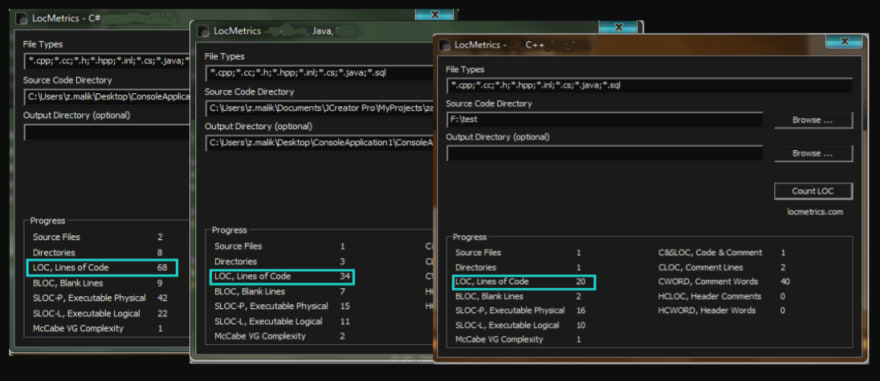Select 'McCabe VG Complexity' in C# window
Image resolution: width=880 pixels, height=381 pixels.
point(78,328)
